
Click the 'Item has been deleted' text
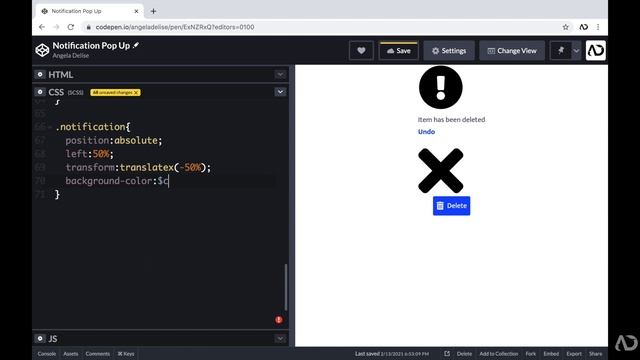pos(451,120)
